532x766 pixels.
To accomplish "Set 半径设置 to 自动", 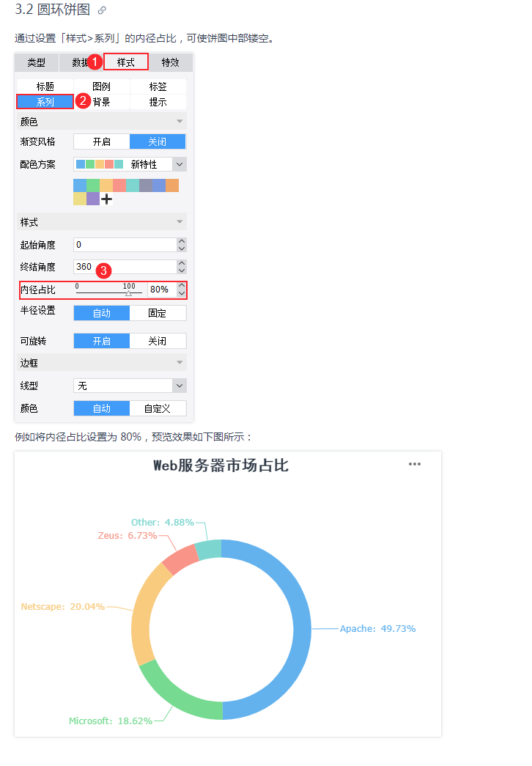I will coord(102,313).
